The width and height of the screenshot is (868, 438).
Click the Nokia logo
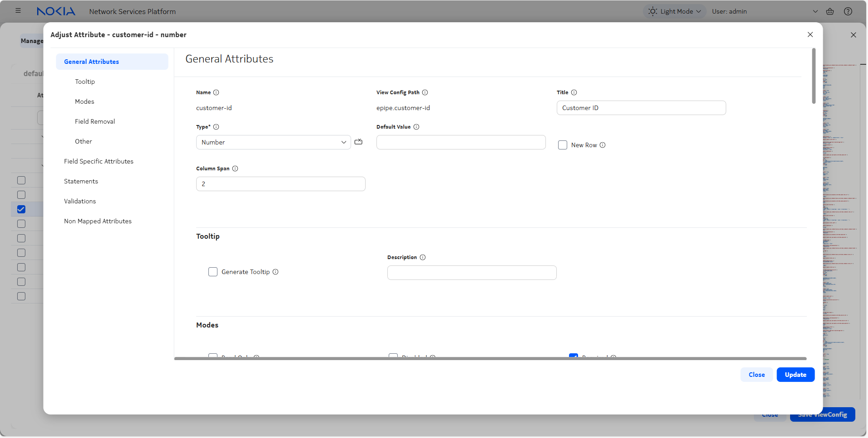pyautogui.click(x=56, y=11)
